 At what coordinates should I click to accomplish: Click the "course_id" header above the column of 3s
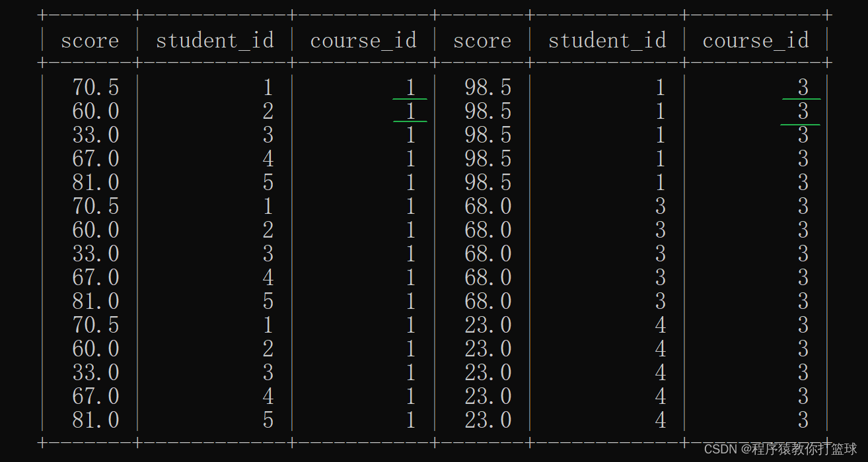coord(756,41)
